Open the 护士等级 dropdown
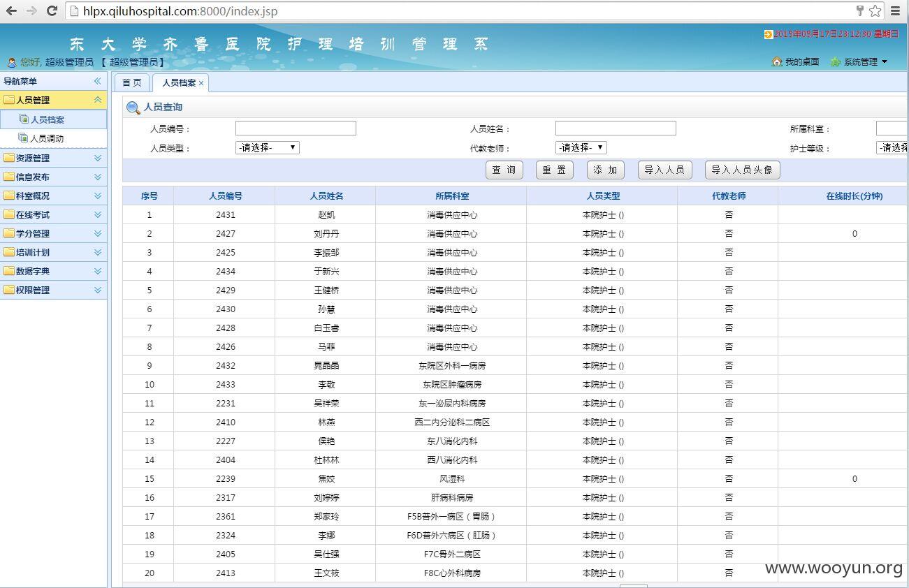The image size is (909, 588). tap(892, 147)
